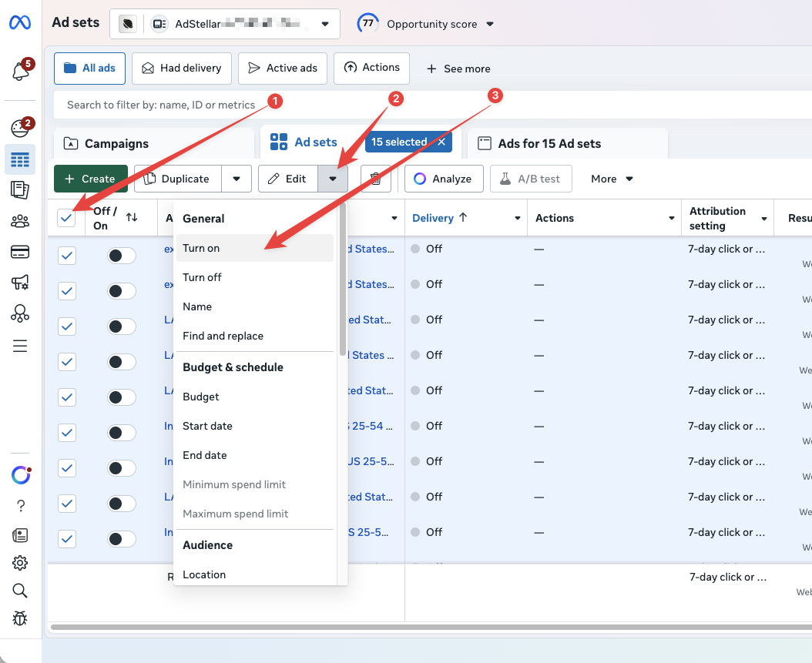Image resolution: width=812 pixels, height=663 pixels.
Task: Click the horizontal table scrollbar
Action: tap(431, 628)
